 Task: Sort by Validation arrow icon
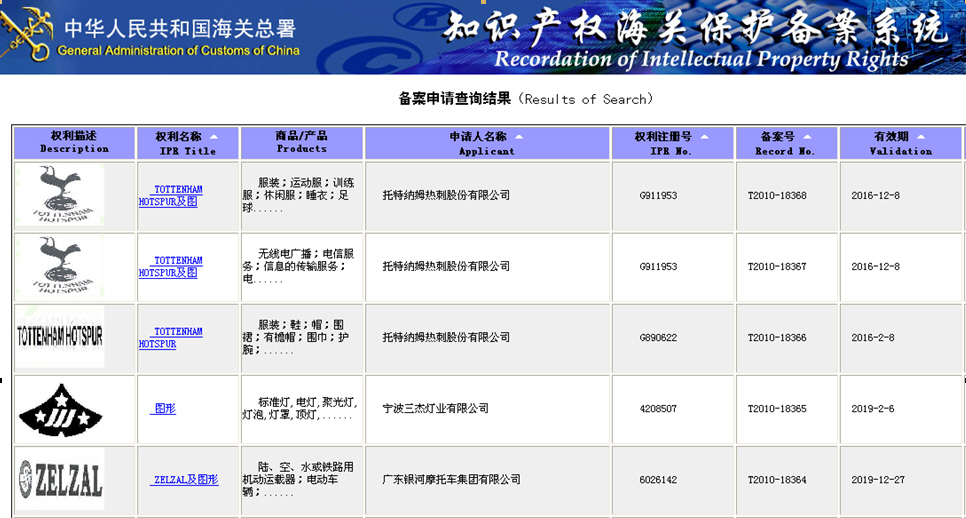(x=920, y=137)
